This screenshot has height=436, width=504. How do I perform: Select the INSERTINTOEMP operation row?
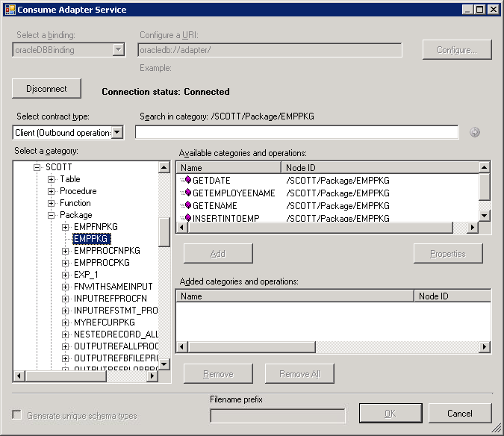pyautogui.click(x=327, y=217)
